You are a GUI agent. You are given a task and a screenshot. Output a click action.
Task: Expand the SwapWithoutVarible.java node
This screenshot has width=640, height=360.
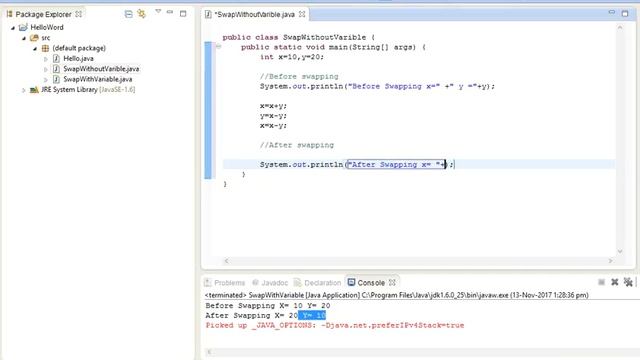[x=46, y=69]
